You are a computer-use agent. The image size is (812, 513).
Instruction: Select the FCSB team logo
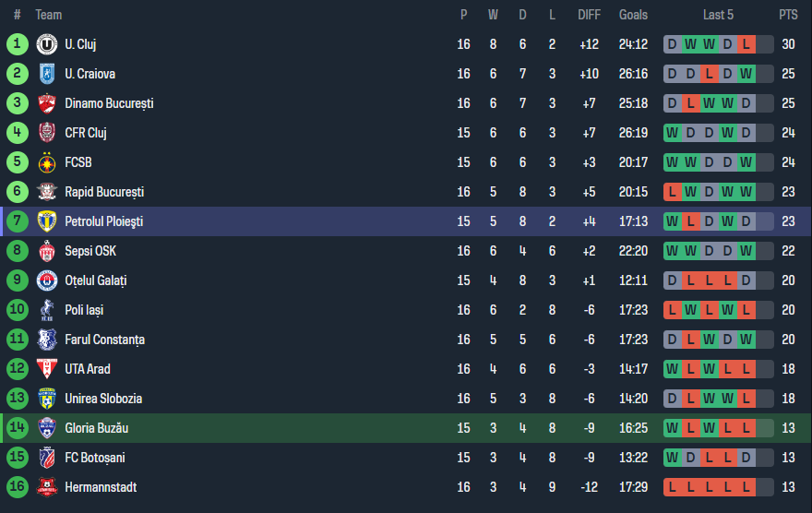pos(47,162)
